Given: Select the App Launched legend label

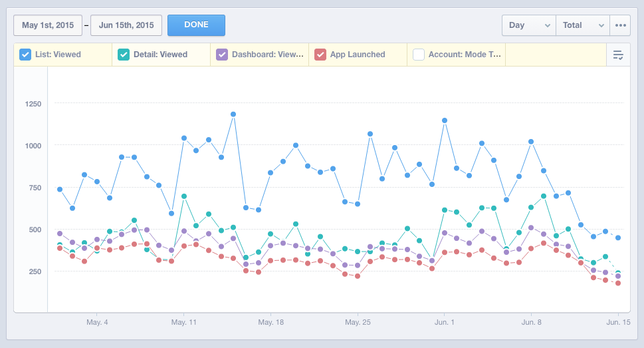Looking at the screenshot, I should coord(358,55).
